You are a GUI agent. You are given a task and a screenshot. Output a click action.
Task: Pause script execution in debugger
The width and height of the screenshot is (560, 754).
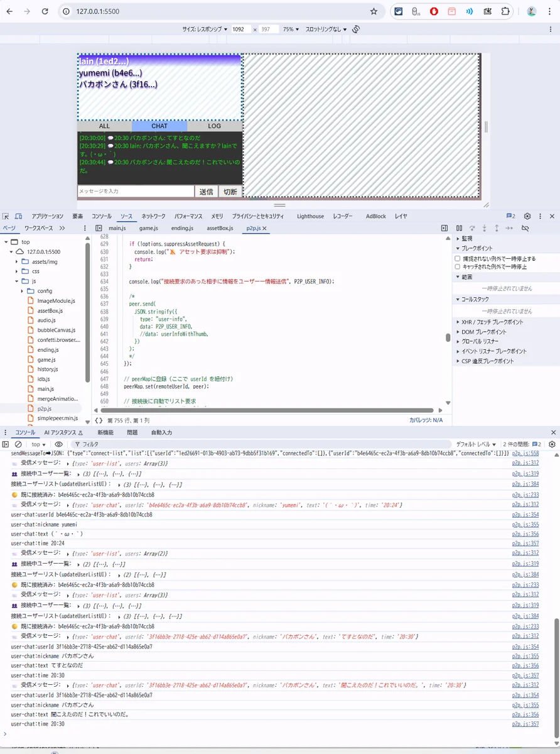459,228
